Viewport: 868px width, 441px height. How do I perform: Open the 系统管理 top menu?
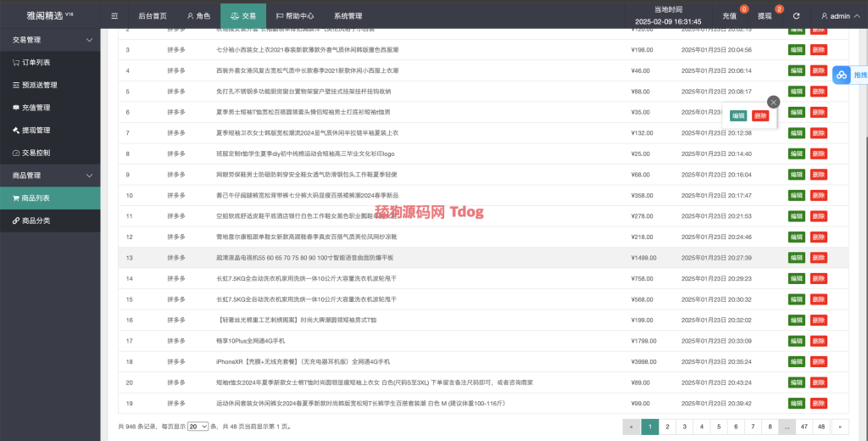coord(348,16)
